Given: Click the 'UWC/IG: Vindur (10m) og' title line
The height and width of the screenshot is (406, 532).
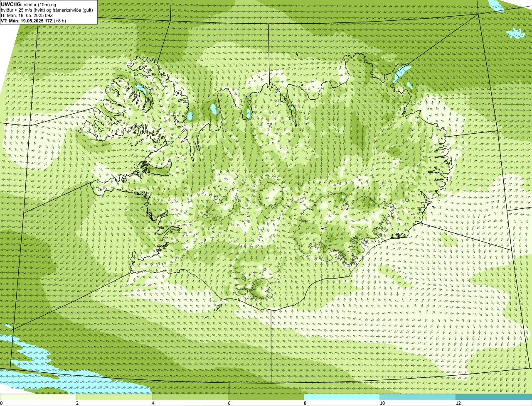Looking at the screenshot, I should click(29, 5).
